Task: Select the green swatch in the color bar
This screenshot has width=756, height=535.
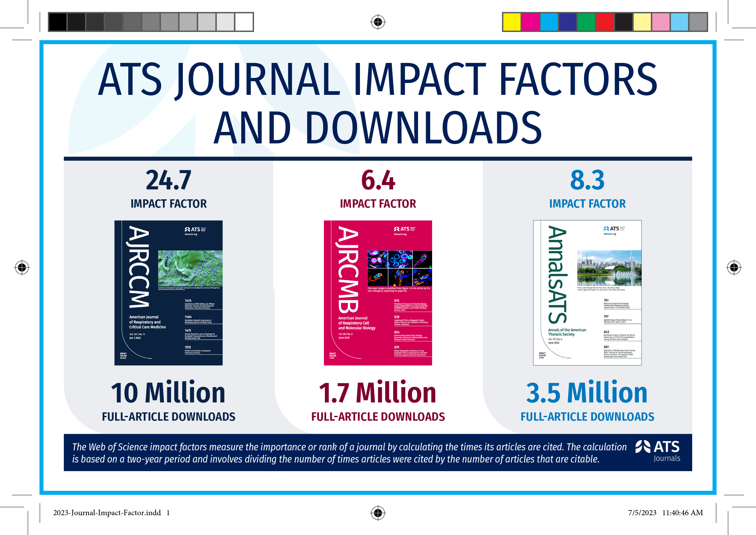Action: pyautogui.click(x=586, y=22)
